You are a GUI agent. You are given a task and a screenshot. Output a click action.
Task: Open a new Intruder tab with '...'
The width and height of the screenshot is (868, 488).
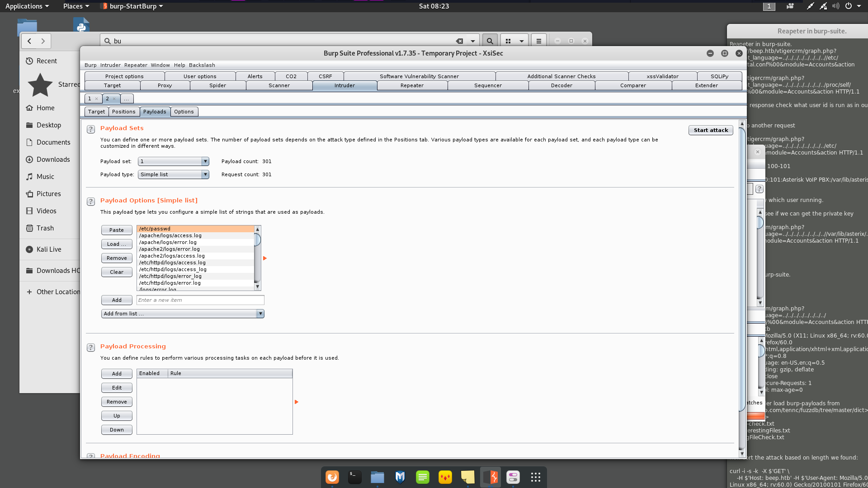127,99
